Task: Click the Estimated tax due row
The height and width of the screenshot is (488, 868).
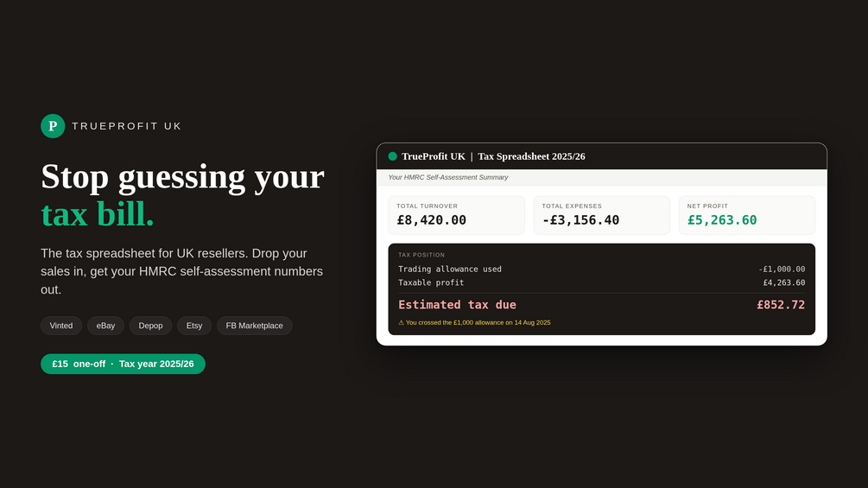Action: [602, 305]
